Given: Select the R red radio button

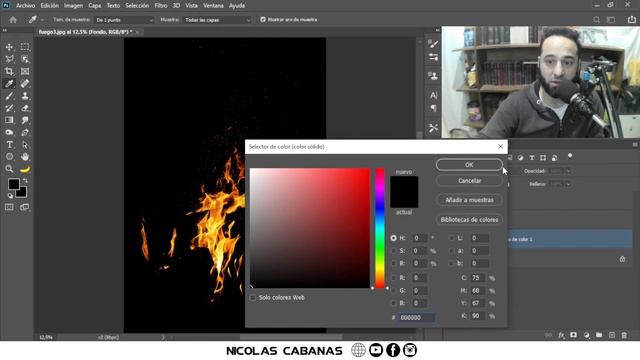Looking at the screenshot, I should pyautogui.click(x=393, y=278).
